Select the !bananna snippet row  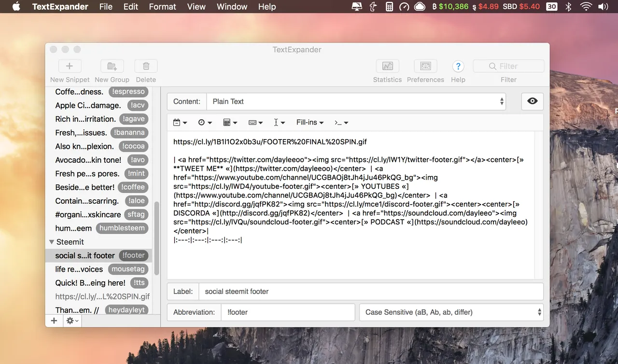(x=99, y=133)
